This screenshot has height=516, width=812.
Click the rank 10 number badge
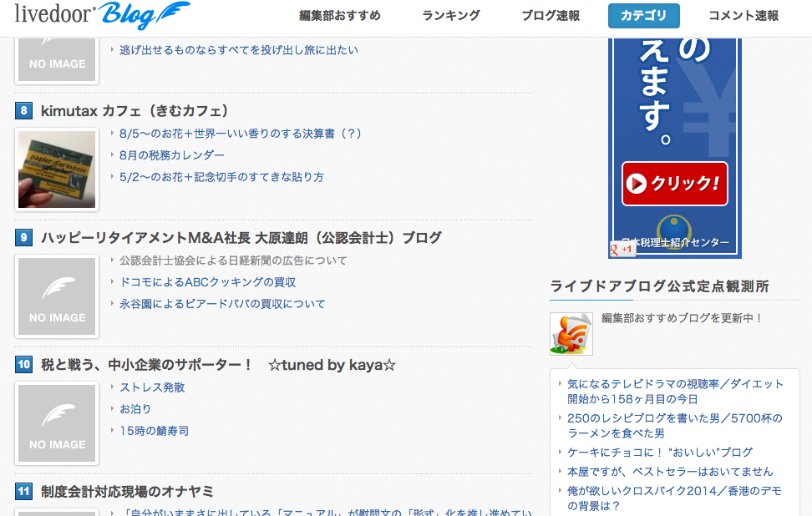(24, 364)
